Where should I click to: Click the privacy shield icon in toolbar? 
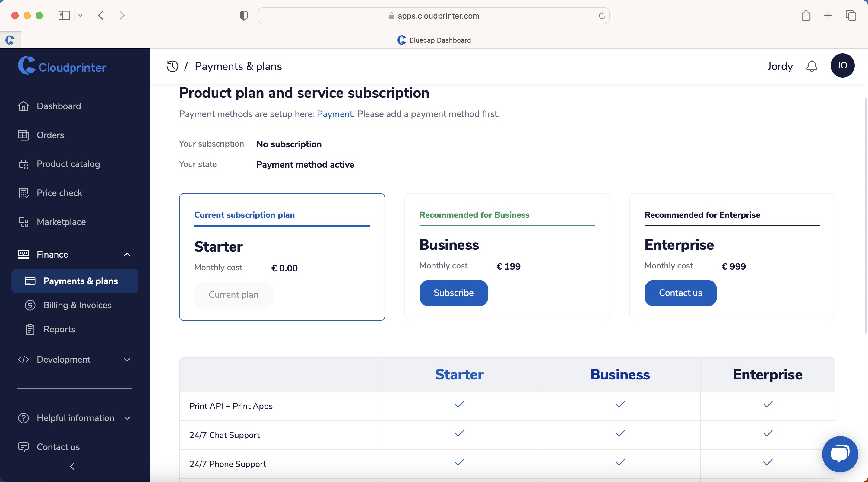244,15
